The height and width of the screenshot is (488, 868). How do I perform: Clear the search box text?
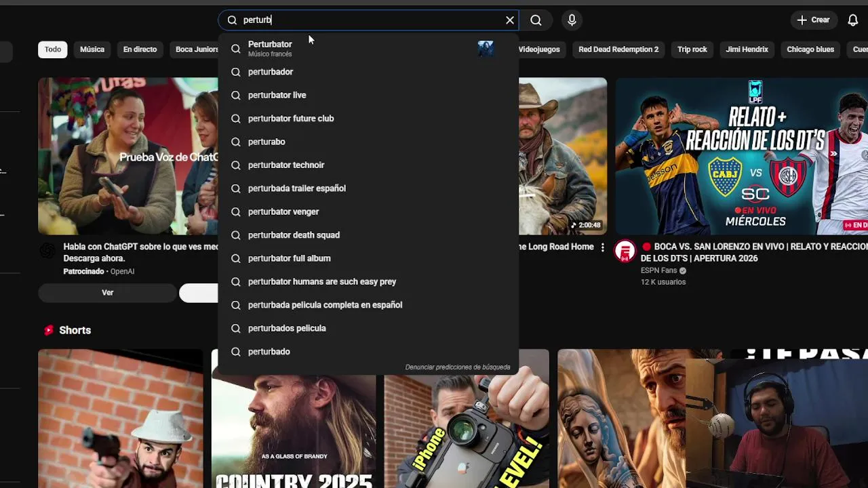[x=510, y=20]
